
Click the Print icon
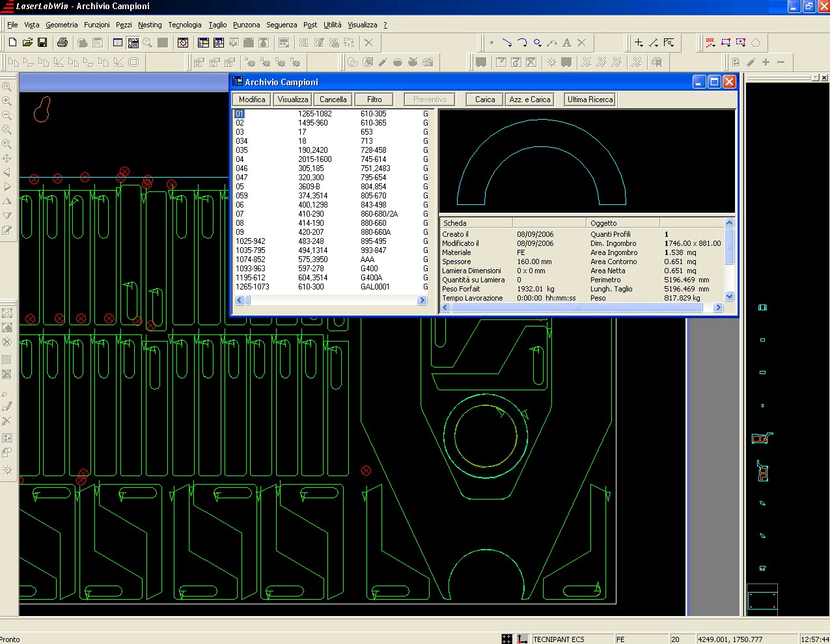pyautogui.click(x=62, y=42)
